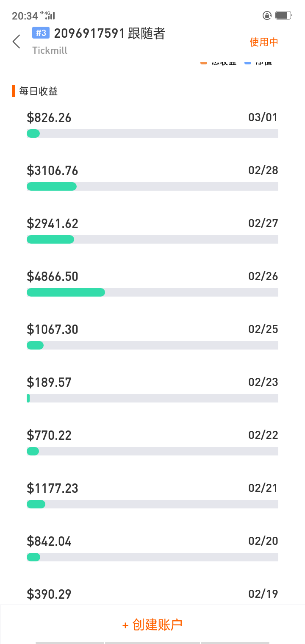Viewport: 305px width, 644px height.
Task: Tap the 20:34 clock in status bar
Action: 25,16
